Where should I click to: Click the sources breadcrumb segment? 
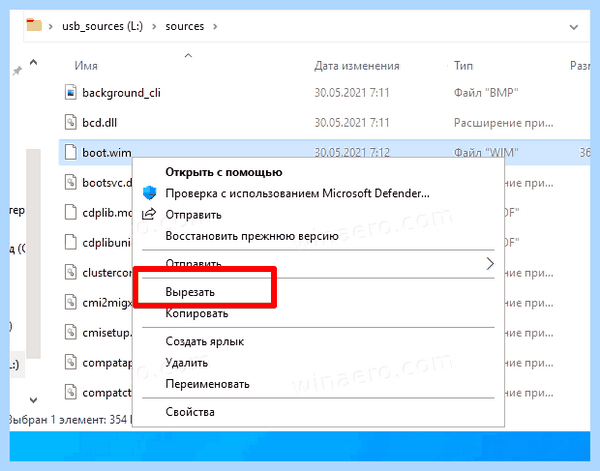click(x=184, y=26)
